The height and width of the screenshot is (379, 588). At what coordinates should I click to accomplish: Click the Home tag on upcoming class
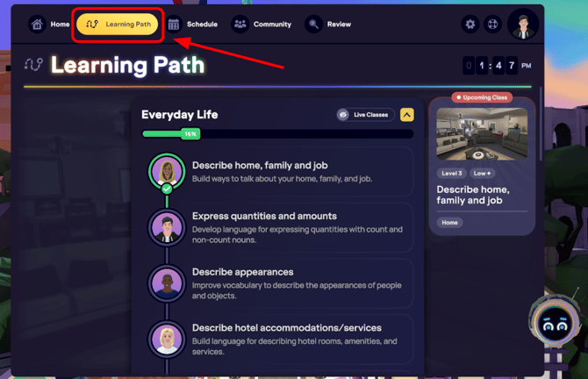tap(449, 223)
